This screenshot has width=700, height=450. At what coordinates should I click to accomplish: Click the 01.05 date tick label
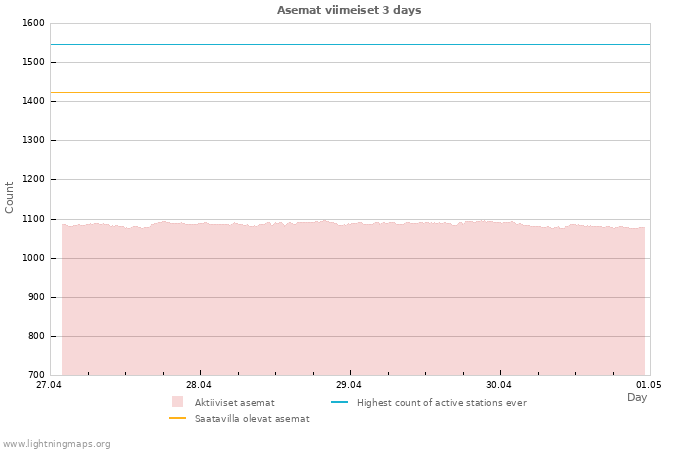pyautogui.click(x=649, y=384)
